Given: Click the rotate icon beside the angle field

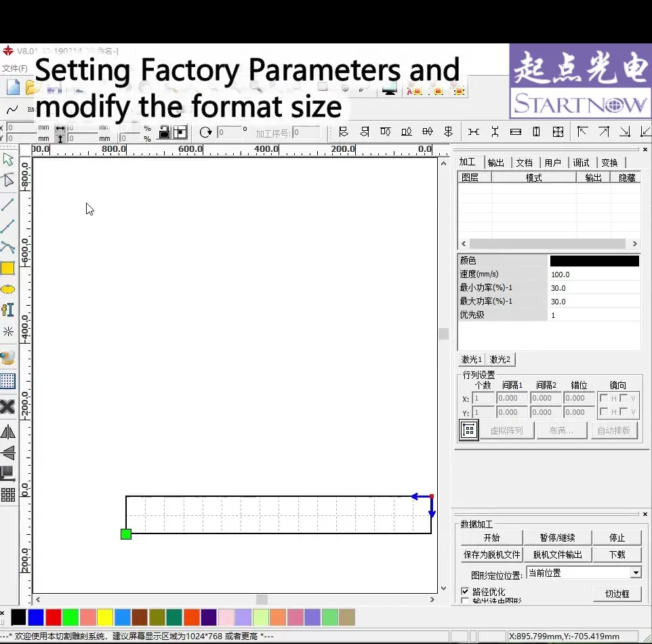Looking at the screenshot, I should [x=205, y=133].
